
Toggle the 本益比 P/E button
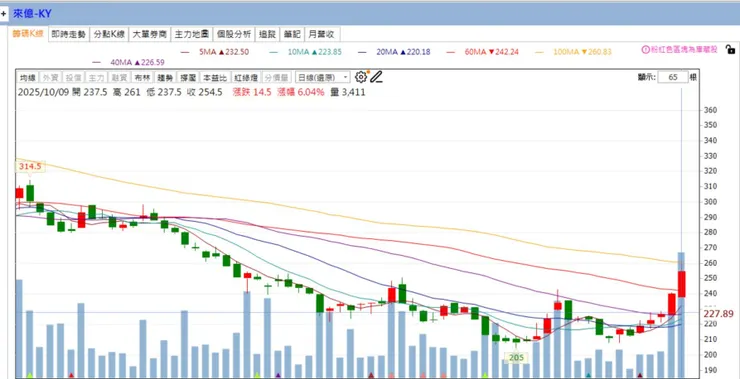click(x=215, y=77)
